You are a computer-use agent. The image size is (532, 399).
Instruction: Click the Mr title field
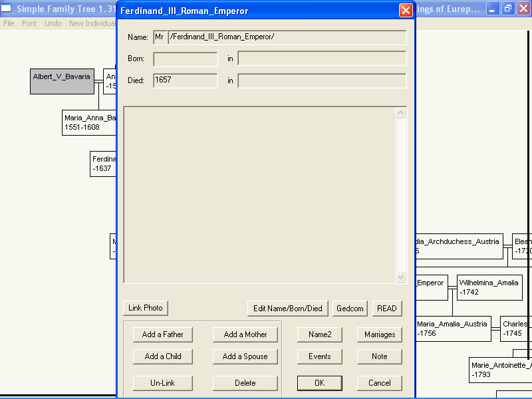point(160,37)
